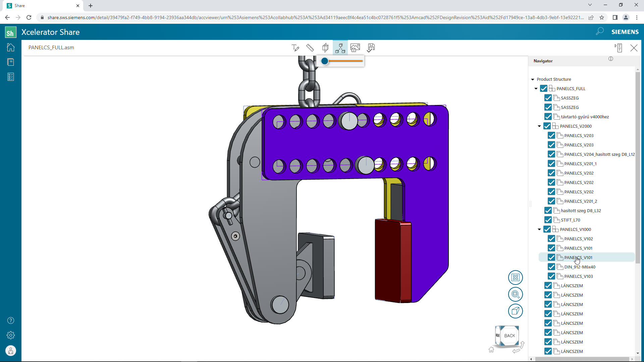Open a new browser tab

tap(91, 6)
